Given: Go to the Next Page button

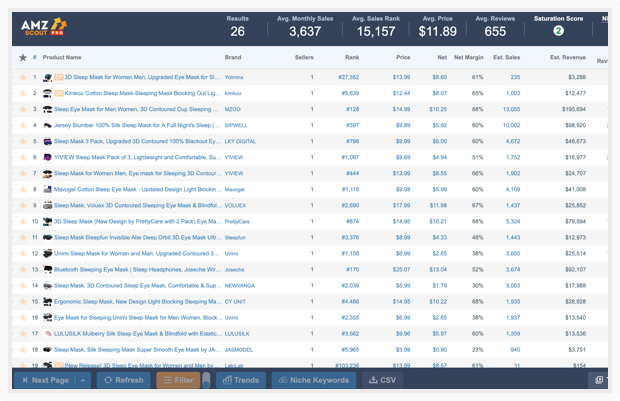Looking at the screenshot, I should point(45,380).
